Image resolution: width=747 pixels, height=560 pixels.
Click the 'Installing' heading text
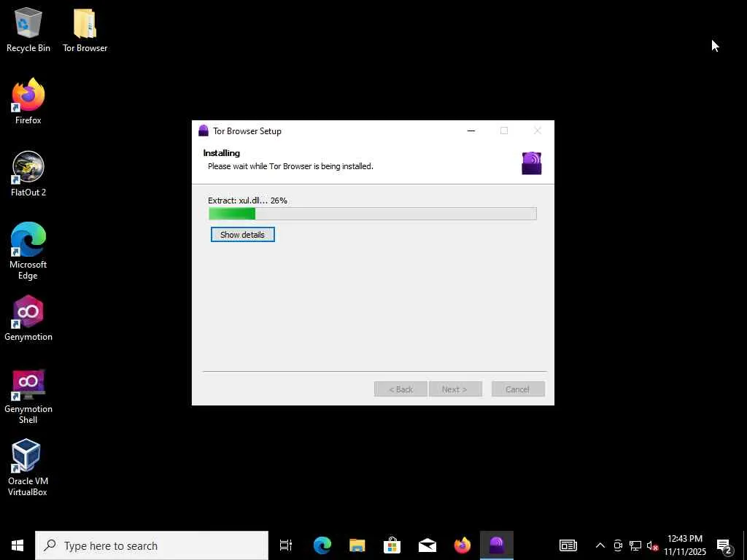(222, 153)
